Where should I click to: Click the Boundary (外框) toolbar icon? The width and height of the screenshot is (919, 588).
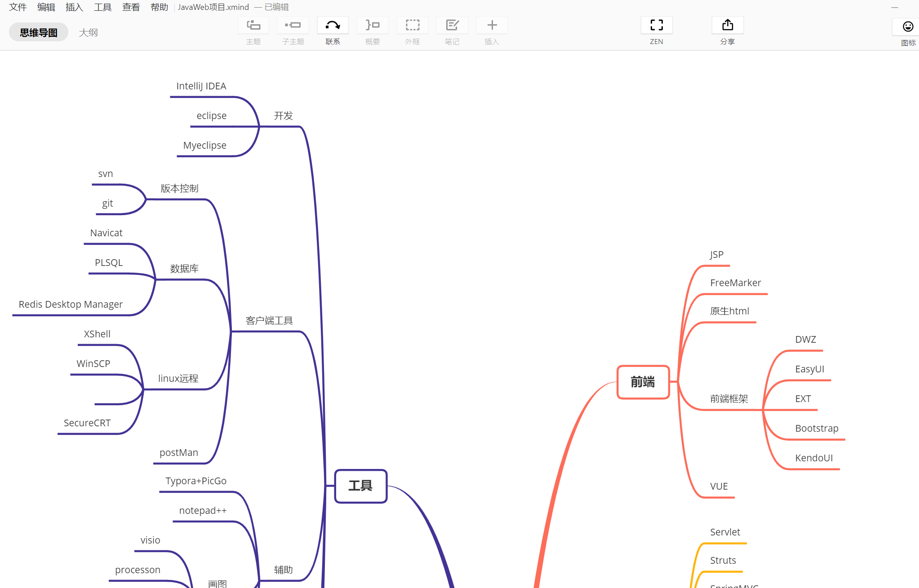(x=412, y=26)
